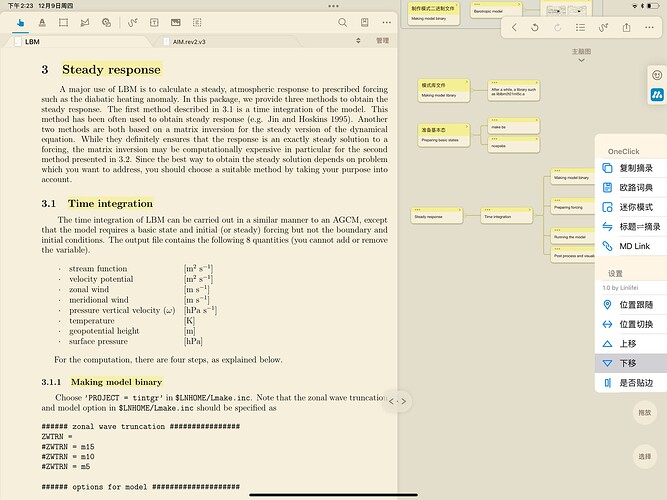Screen dimensions: 667x500
Task: Expand the Time integration node arrow
Action: 529,210
